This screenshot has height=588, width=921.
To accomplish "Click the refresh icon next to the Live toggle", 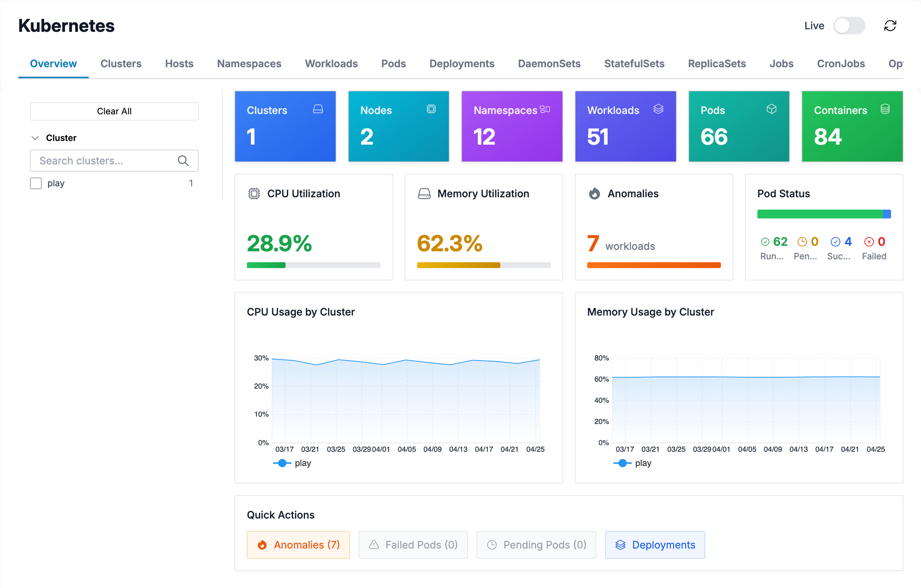I will tap(890, 26).
